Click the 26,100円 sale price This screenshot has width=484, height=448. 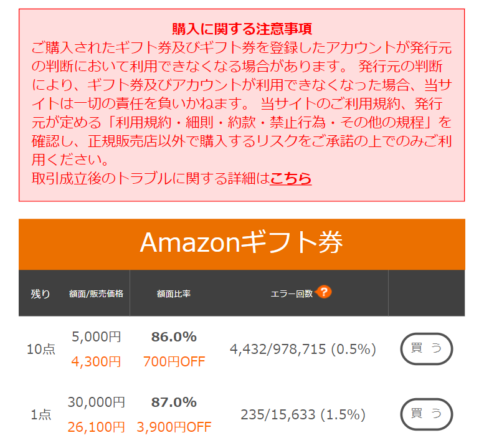[x=96, y=427]
